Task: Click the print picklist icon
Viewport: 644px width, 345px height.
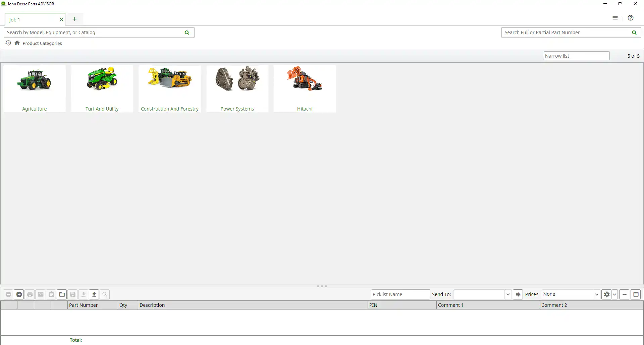Action: [x=30, y=294]
